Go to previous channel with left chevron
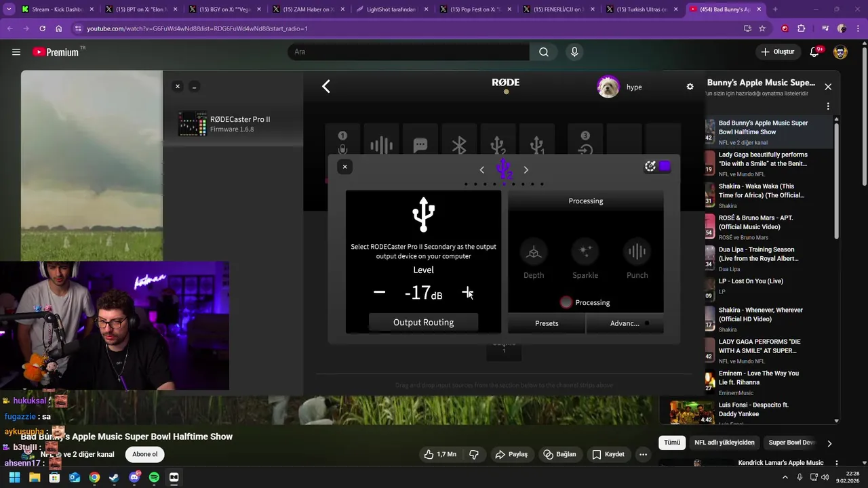 [x=482, y=170]
